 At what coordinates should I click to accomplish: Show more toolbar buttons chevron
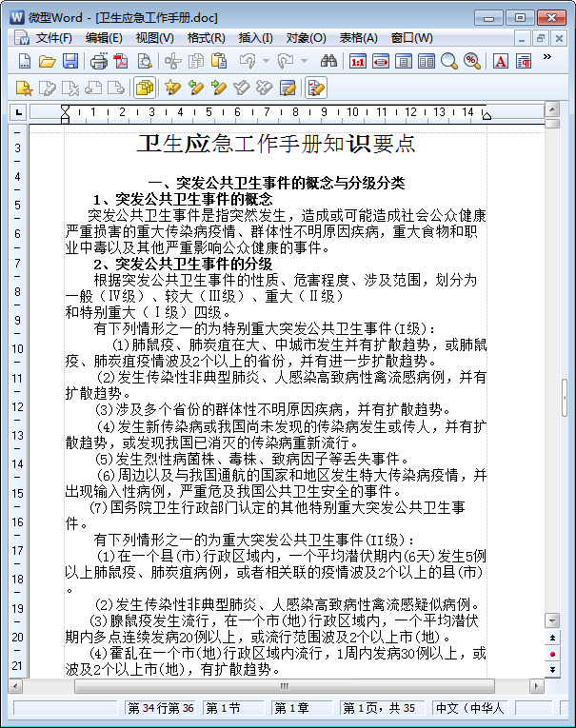coord(547,57)
